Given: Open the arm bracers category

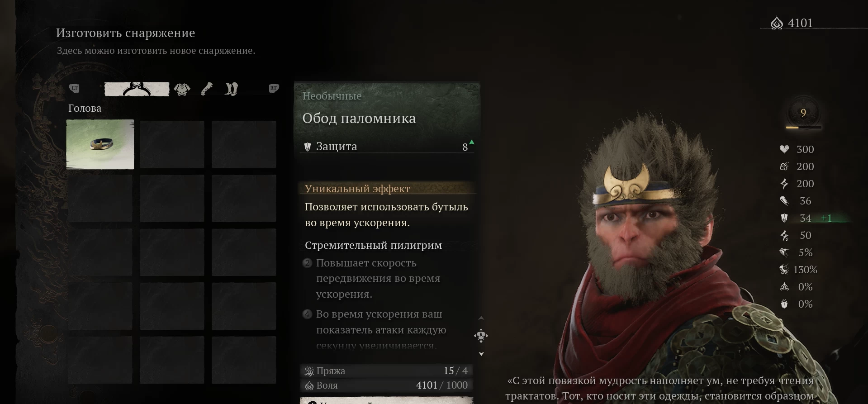Looking at the screenshot, I should click(x=206, y=89).
